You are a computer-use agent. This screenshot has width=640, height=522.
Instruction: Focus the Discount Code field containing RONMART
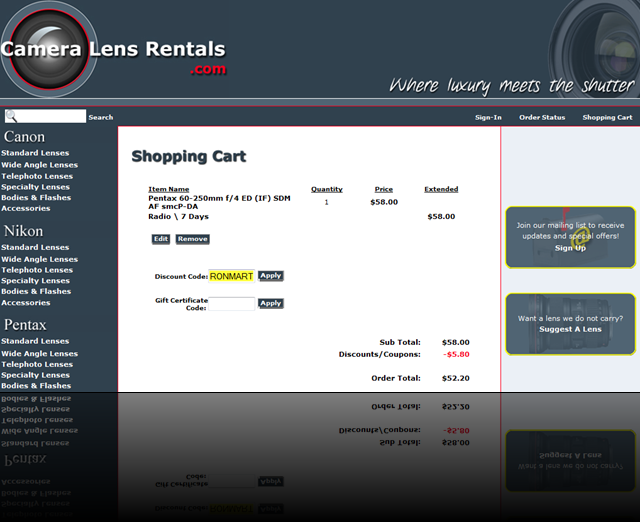click(231, 276)
